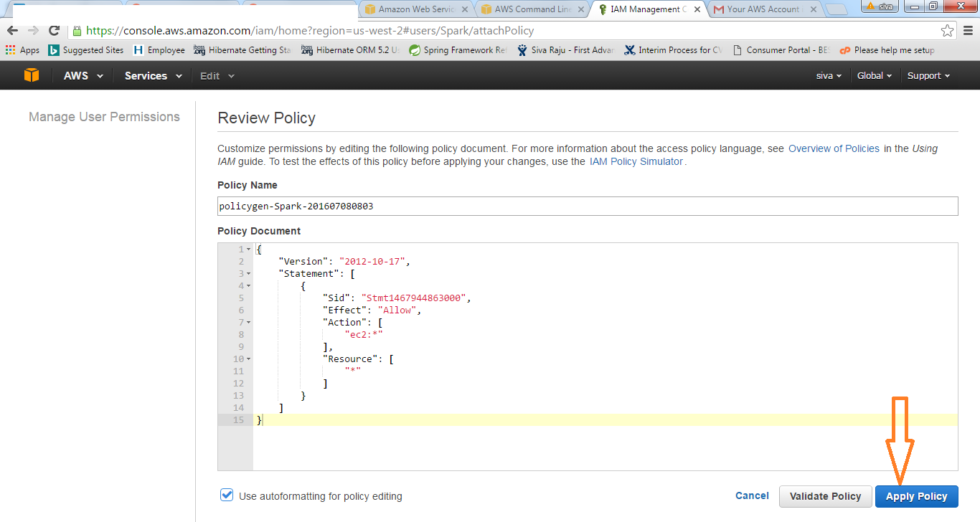Switch to the Your AWS Account tab
Viewport: 980px width, 522px height.
point(765,9)
